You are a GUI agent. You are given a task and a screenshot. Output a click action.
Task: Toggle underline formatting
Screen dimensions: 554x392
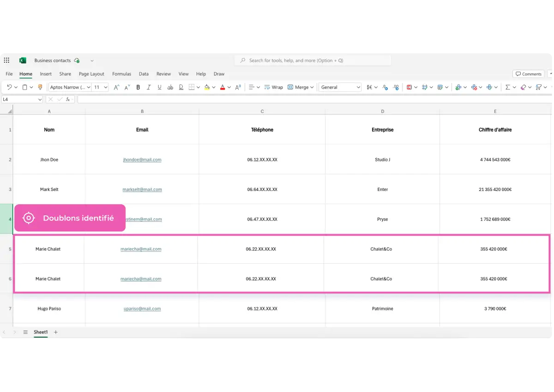[x=160, y=87]
